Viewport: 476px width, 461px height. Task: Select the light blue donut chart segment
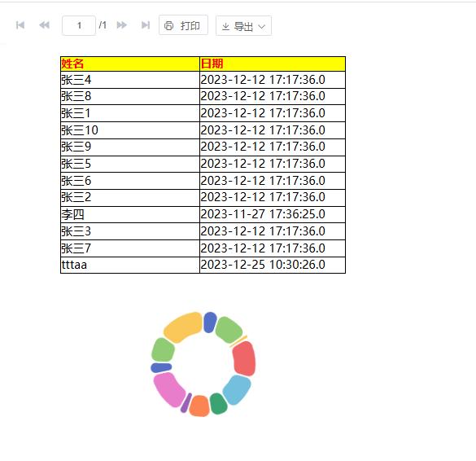point(237,390)
